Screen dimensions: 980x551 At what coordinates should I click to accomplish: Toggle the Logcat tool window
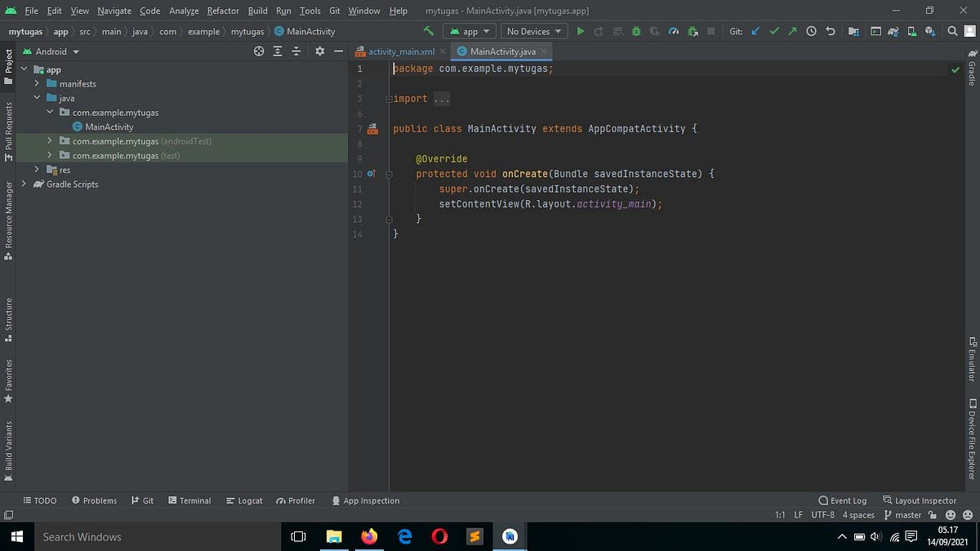click(x=244, y=500)
